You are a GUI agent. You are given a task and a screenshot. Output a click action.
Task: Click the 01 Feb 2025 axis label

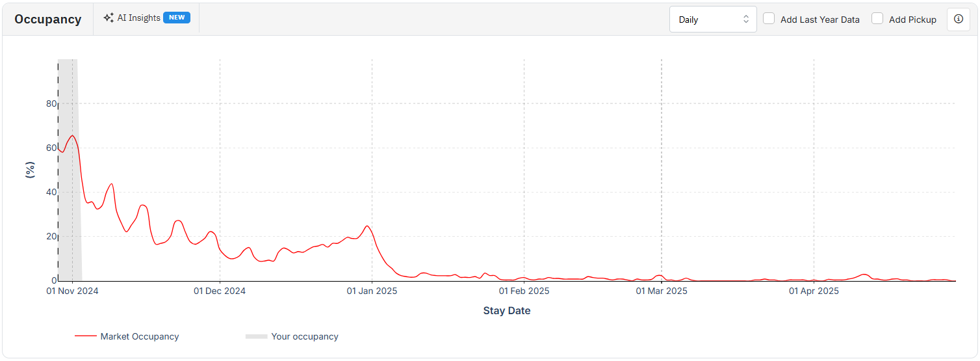524,291
